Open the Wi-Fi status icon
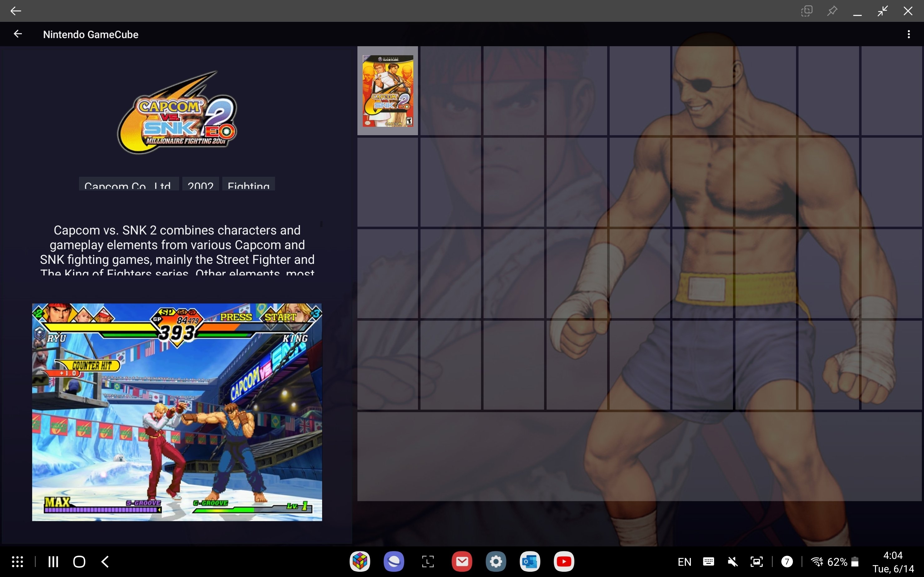 [x=817, y=562]
